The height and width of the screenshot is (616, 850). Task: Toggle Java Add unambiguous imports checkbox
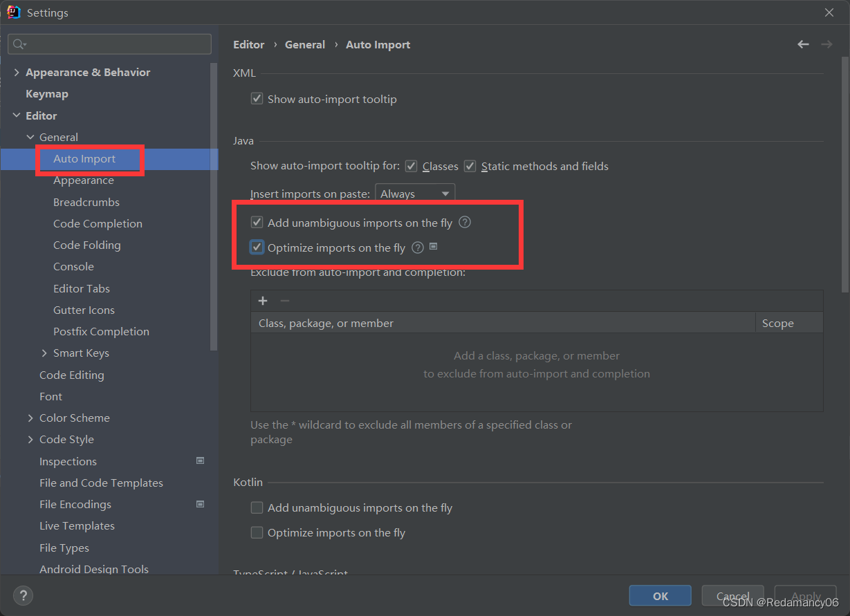[x=257, y=223]
